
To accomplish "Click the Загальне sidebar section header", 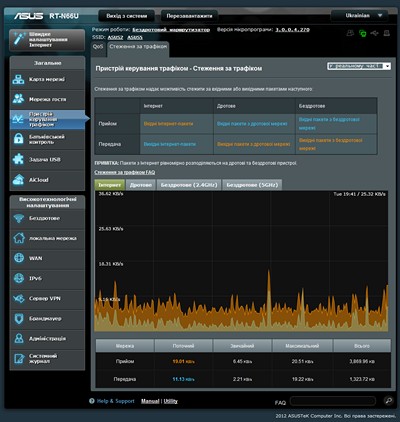I will (47, 63).
